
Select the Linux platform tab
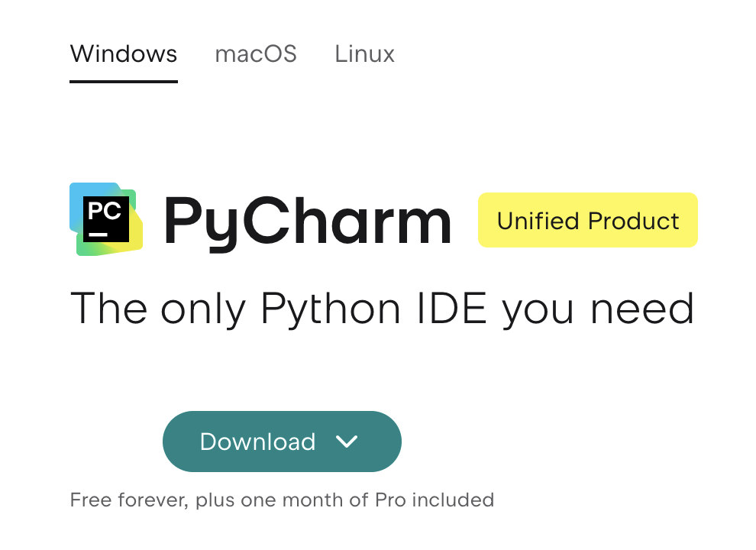tap(364, 53)
